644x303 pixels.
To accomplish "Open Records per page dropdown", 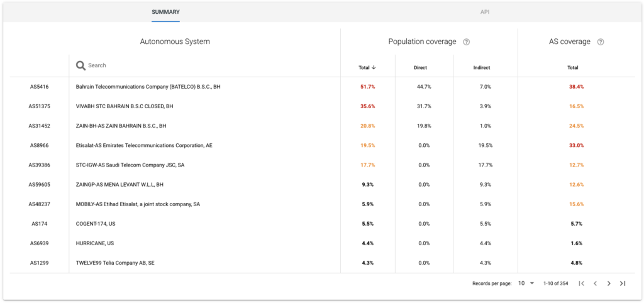I will tap(526, 284).
